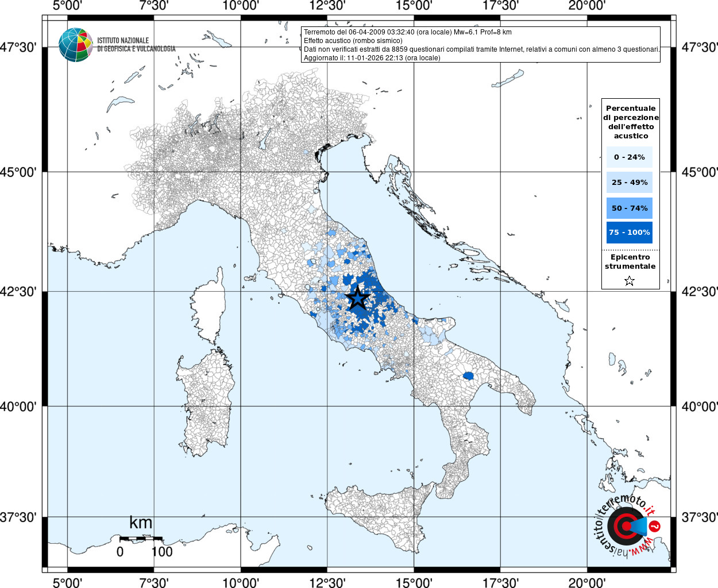718x588 pixels.
Task: Click the right axis label 37°30'
Action: point(700,517)
